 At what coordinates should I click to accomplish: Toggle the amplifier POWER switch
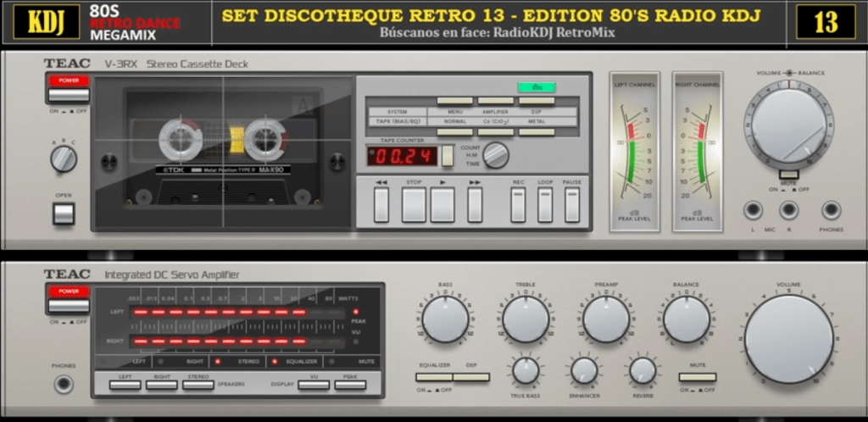[x=69, y=306]
